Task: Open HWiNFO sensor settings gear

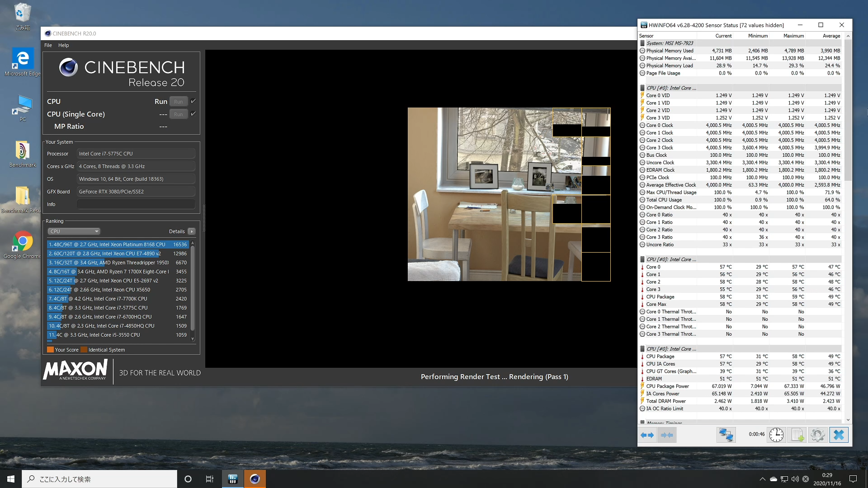Action: click(x=817, y=435)
